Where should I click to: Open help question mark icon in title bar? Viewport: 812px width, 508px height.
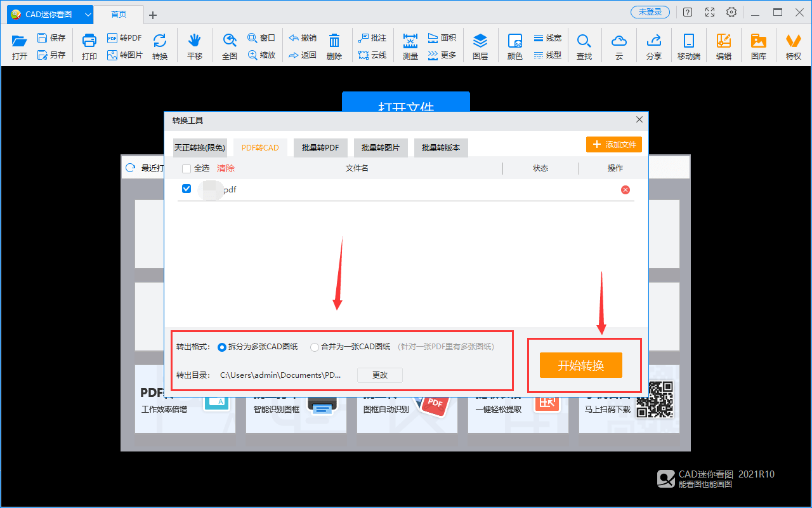point(688,12)
